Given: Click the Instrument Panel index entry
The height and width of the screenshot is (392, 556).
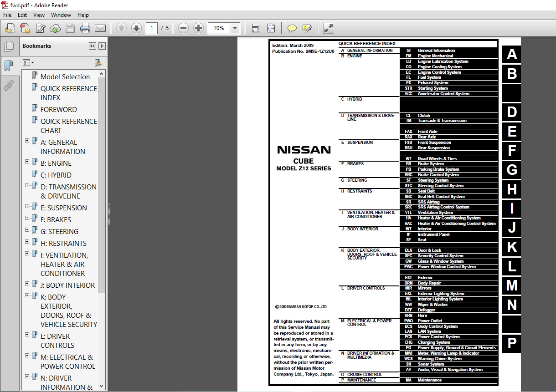Looking at the screenshot, I should pos(434,234).
